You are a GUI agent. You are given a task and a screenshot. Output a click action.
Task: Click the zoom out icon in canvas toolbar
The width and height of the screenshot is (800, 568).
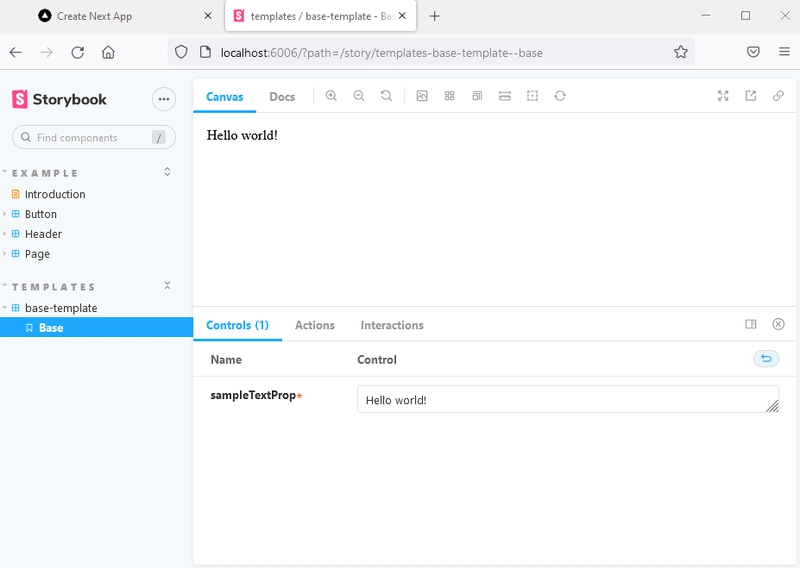359,96
